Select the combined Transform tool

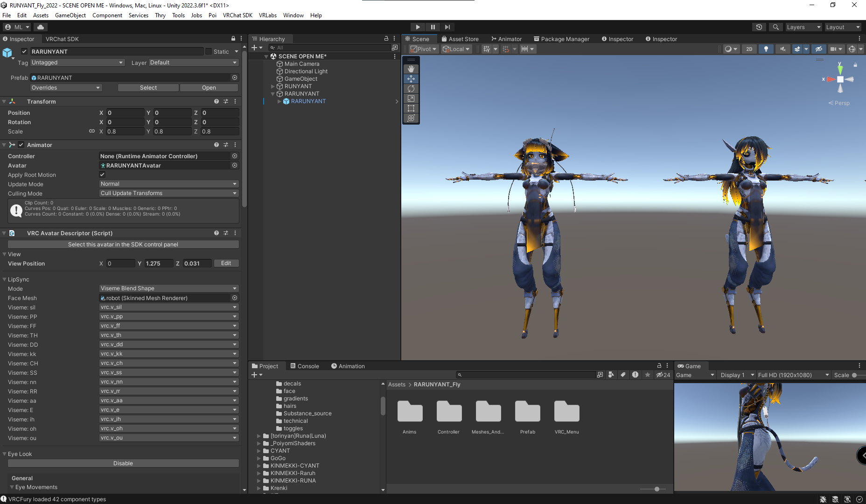(x=411, y=118)
